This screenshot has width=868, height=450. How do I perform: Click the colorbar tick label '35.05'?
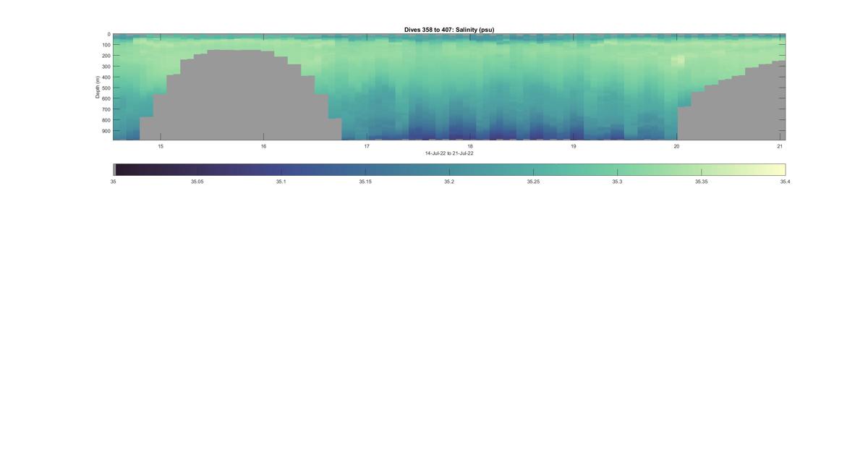click(x=197, y=182)
